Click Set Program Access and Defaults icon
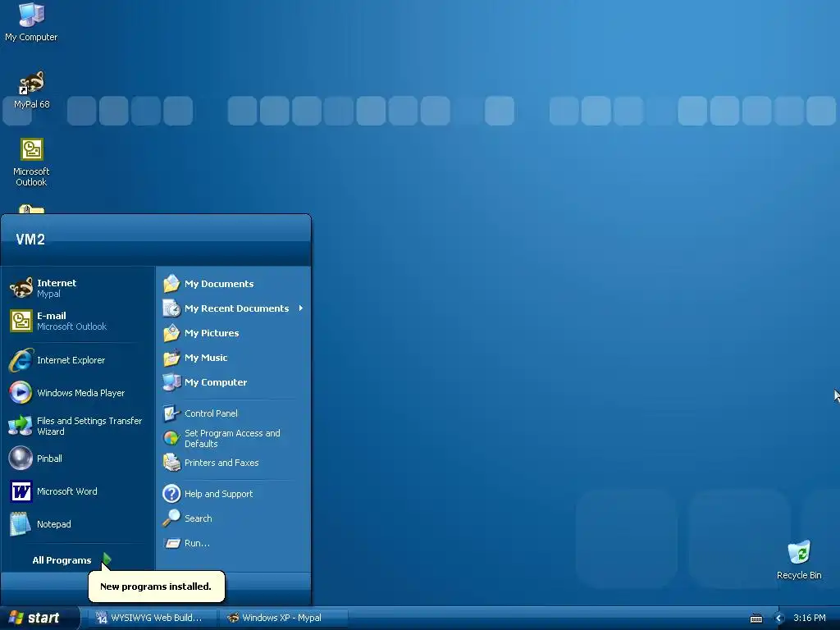Viewport: 840px width, 630px height. (171, 438)
